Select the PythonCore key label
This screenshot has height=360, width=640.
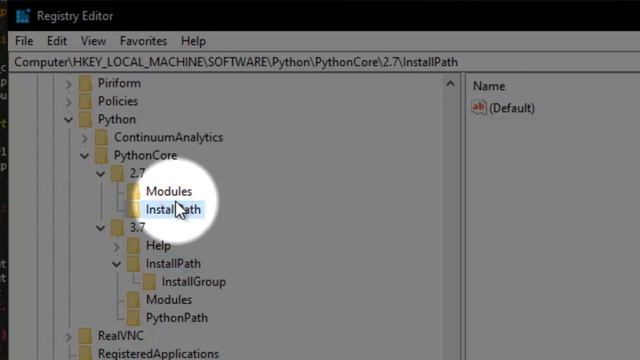[x=145, y=155]
